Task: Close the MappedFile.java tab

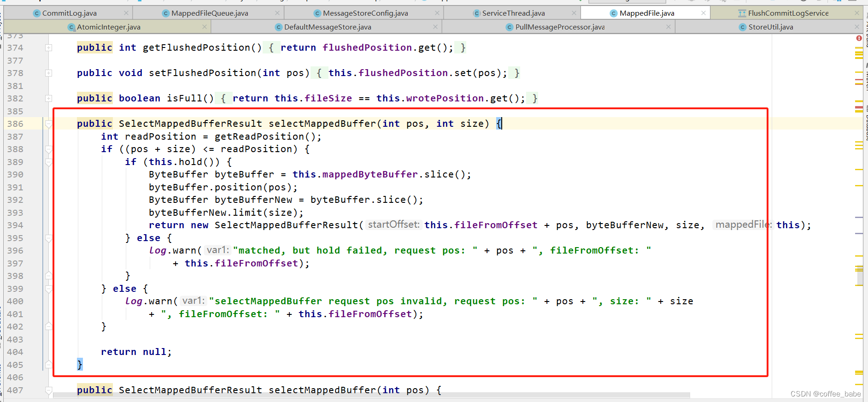Action: (704, 13)
